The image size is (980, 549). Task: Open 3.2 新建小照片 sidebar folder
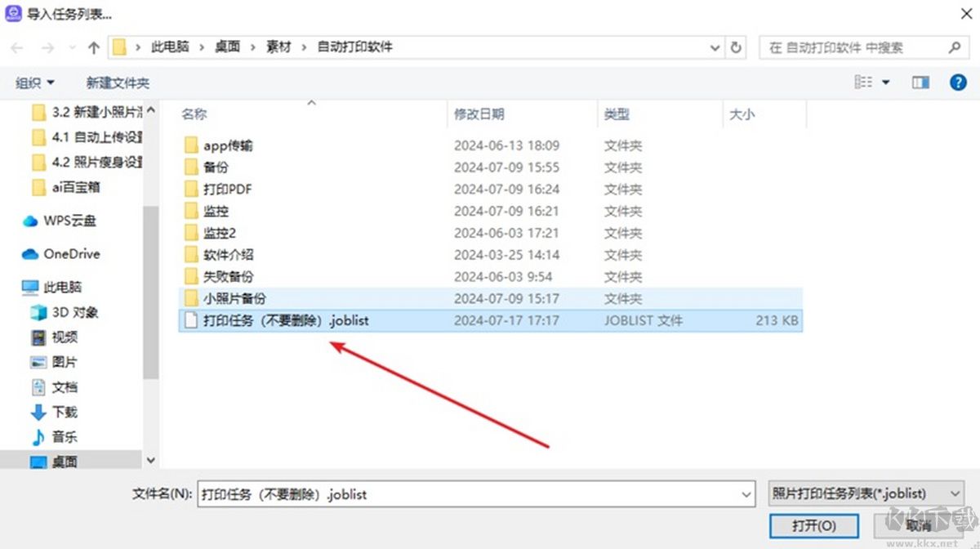click(x=86, y=112)
